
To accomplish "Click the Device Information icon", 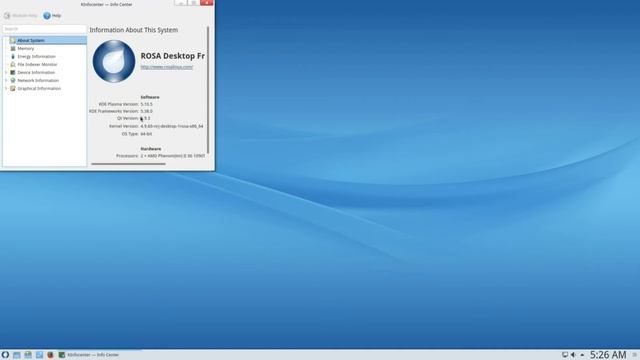I will 13,72.
